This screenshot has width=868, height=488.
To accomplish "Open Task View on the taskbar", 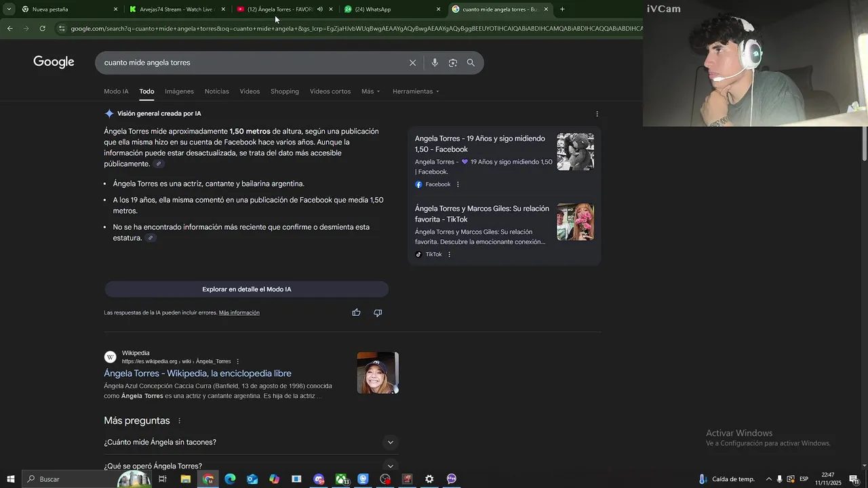I will click(163, 479).
